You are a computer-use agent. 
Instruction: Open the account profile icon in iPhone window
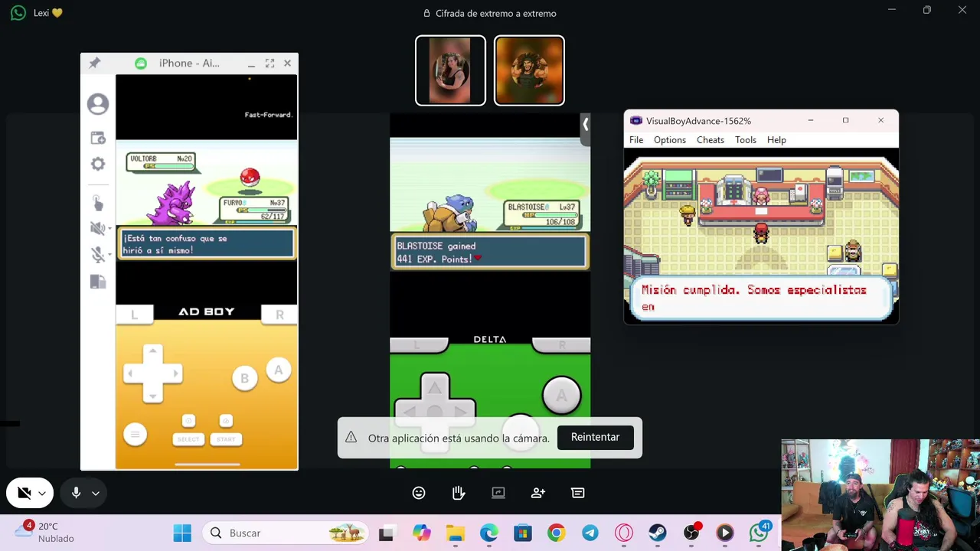pos(98,104)
